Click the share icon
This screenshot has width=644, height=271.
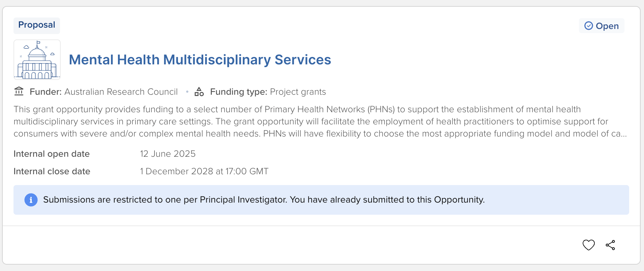tap(610, 245)
